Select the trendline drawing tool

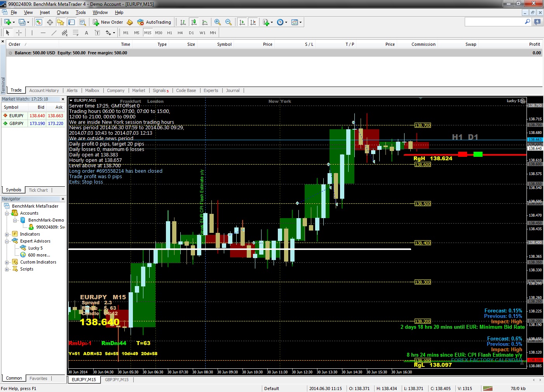(x=54, y=33)
